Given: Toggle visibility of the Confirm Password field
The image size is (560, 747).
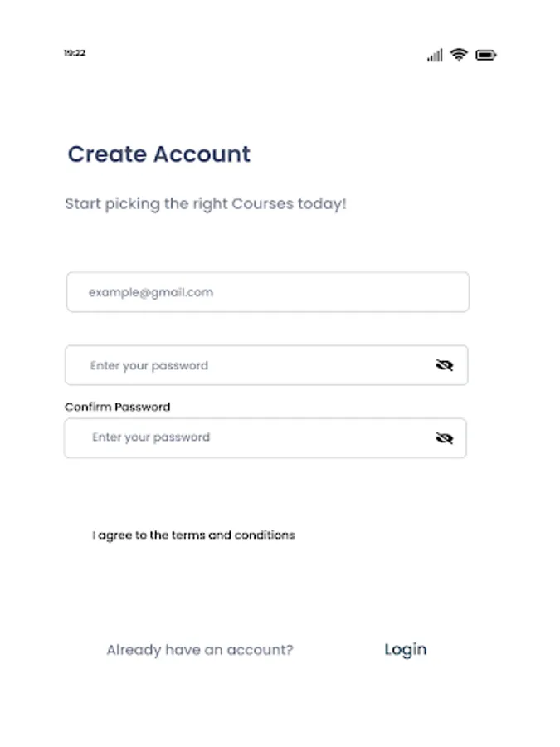Looking at the screenshot, I should click(445, 438).
